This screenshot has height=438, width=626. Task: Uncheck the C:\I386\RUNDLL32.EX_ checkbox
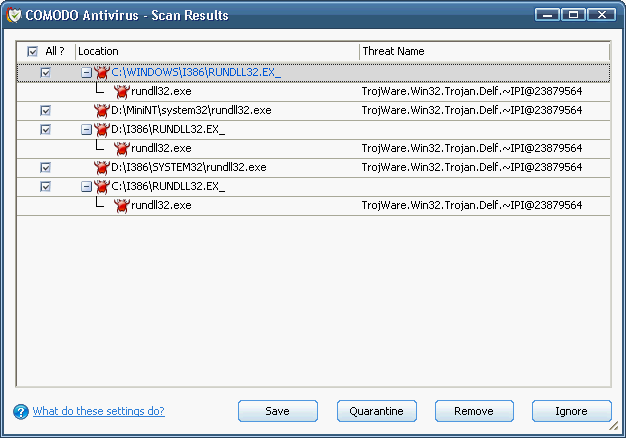point(46,187)
